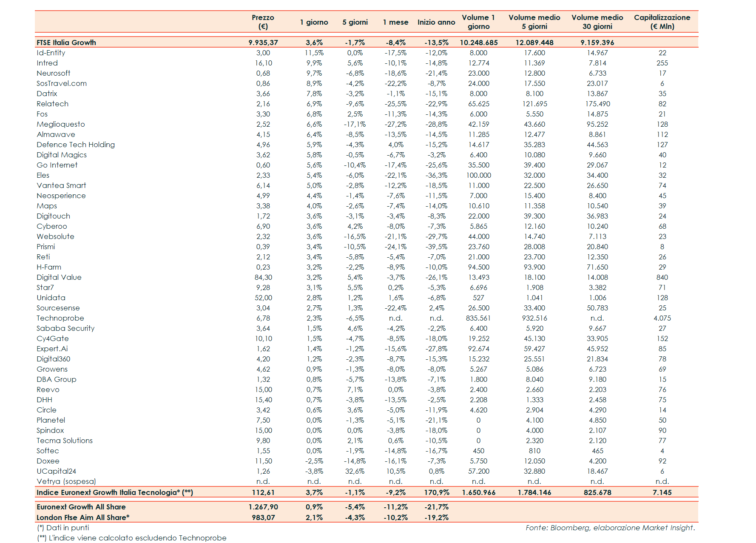Click the index capitalization total "7.145"

(x=662, y=492)
